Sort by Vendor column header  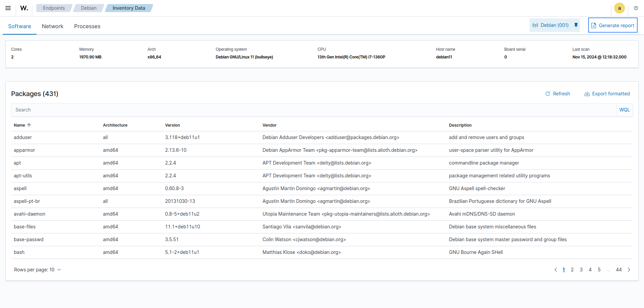tap(269, 125)
